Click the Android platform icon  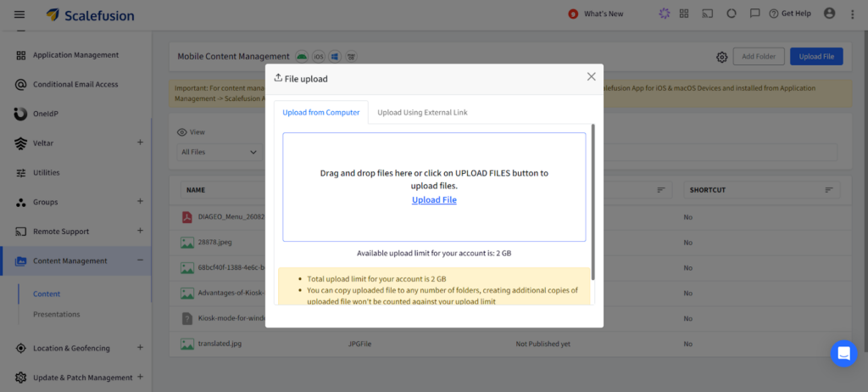[302, 56]
